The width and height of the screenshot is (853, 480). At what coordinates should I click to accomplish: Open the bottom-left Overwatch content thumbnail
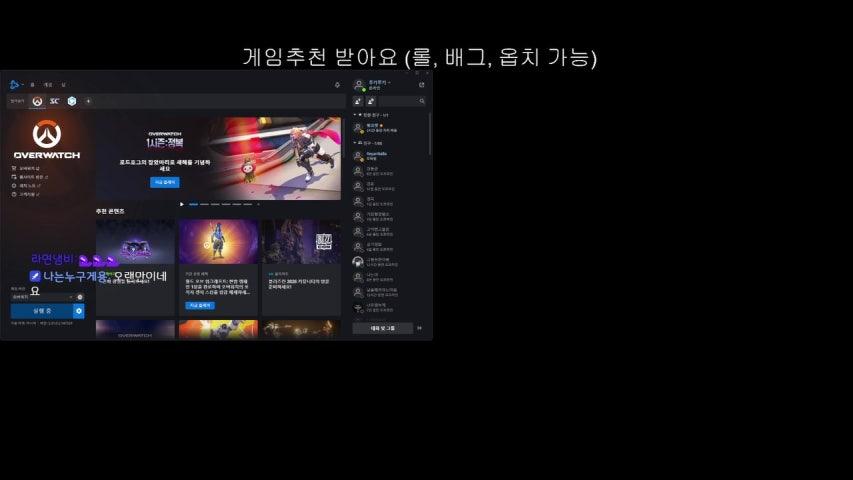(135, 329)
